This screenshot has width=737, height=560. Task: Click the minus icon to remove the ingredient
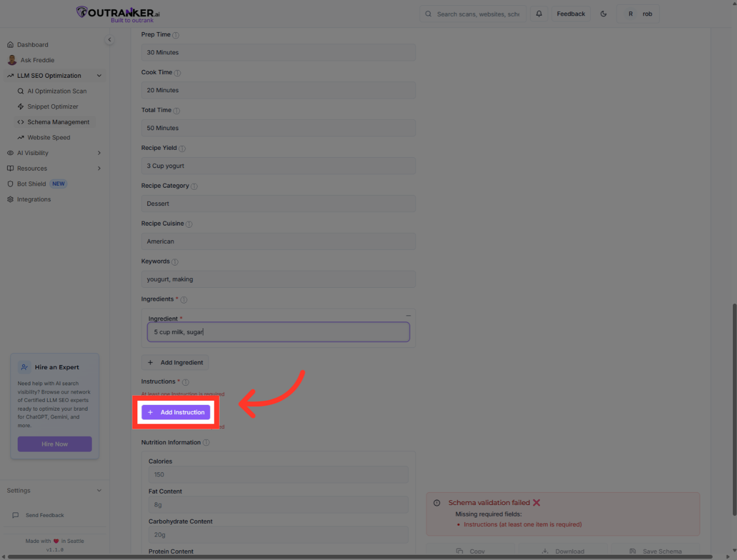pyautogui.click(x=408, y=315)
